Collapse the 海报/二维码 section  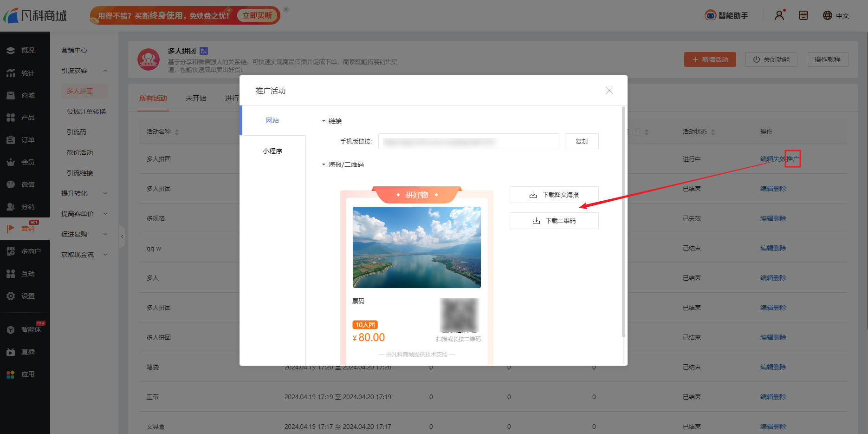pyautogui.click(x=324, y=164)
